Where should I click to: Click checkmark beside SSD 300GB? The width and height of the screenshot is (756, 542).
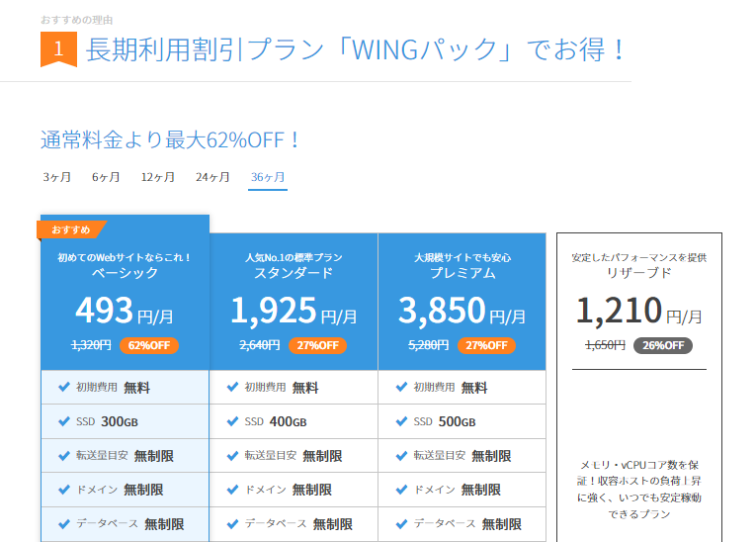click(64, 421)
